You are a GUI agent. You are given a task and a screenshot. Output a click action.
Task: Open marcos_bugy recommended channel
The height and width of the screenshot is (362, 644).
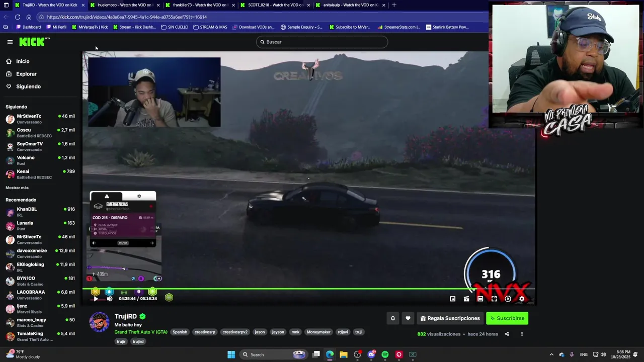pos(40,323)
